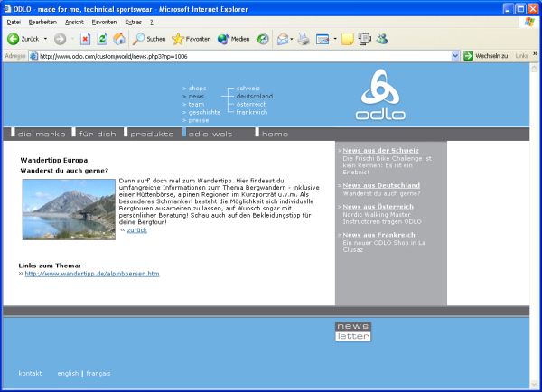Open the Favoriten star panel
The image size is (542, 392).
click(x=191, y=39)
